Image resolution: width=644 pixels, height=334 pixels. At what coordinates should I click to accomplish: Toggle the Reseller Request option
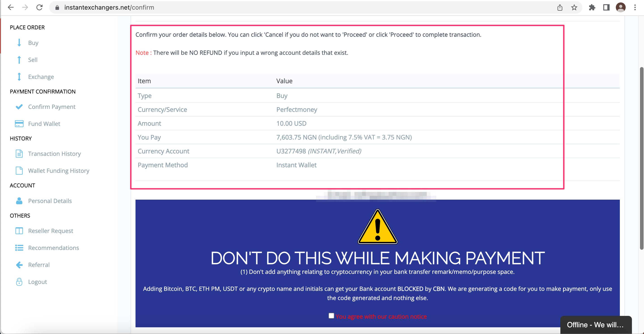point(50,230)
